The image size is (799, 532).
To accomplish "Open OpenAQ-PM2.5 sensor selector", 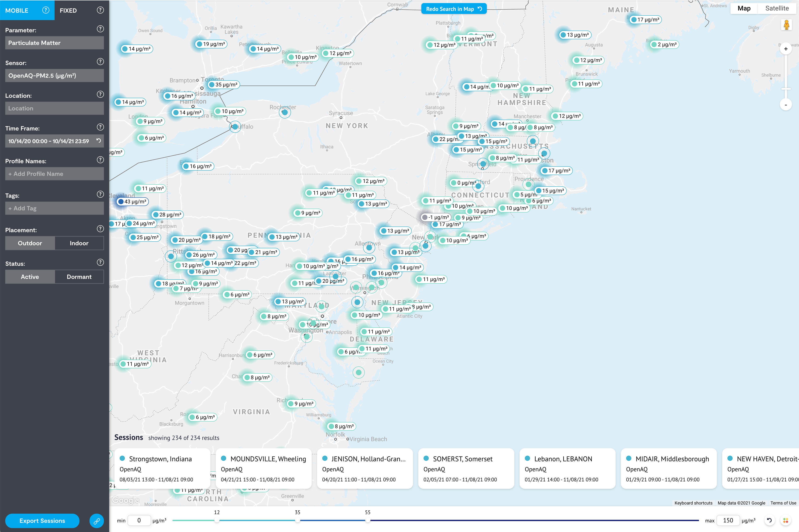I will 54,76.
